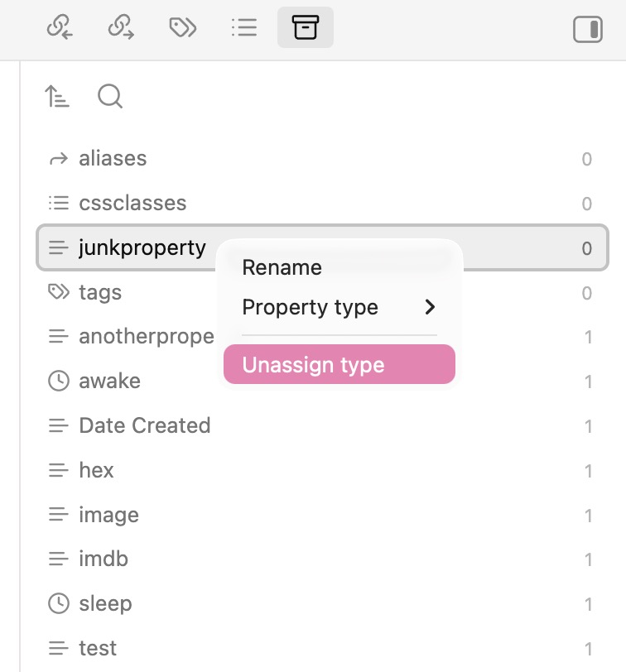Click the tags property row
The height and width of the screenshot is (672, 626).
click(x=100, y=293)
